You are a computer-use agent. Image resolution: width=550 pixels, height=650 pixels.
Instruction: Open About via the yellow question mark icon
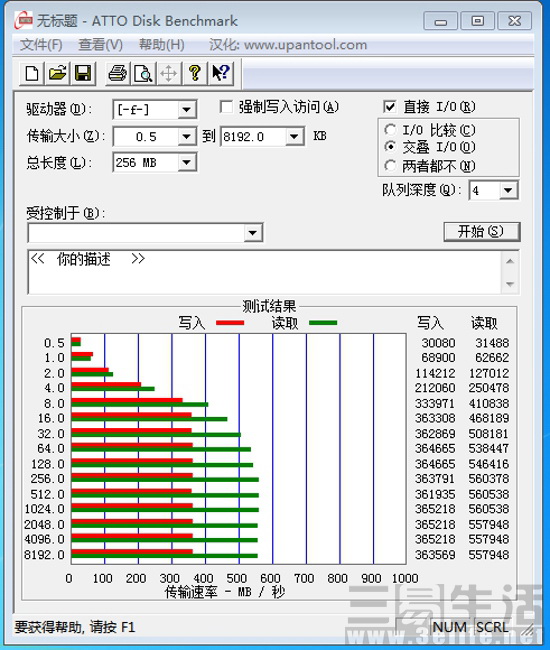point(195,74)
